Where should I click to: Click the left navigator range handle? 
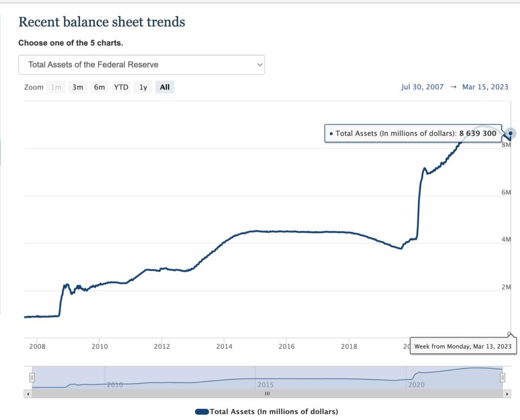(x=32, y=377)
